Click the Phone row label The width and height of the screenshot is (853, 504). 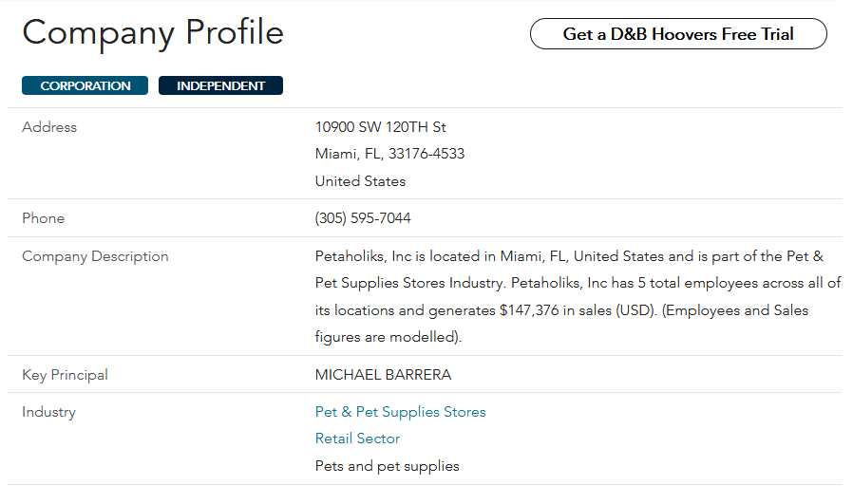pos(44,218)
